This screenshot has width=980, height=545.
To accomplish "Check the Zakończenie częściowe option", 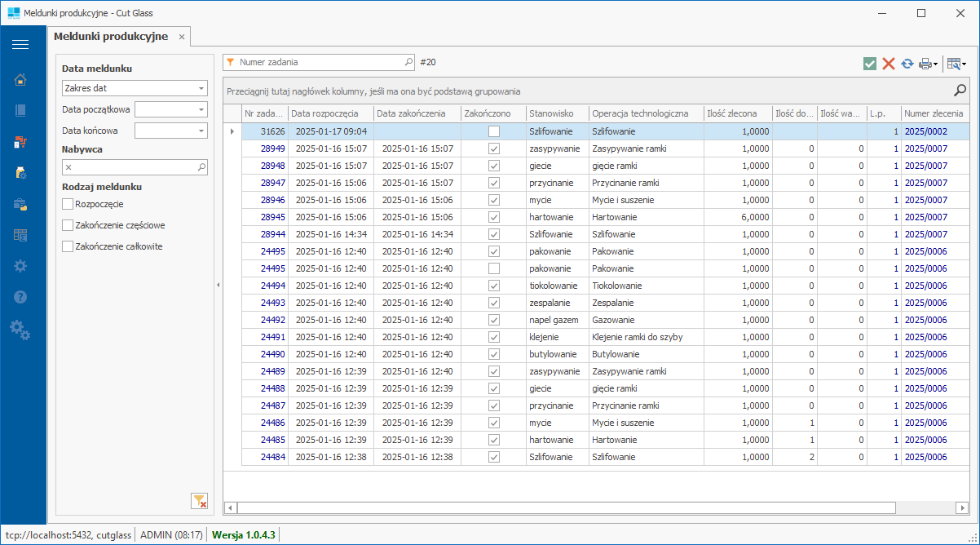I will click(x=68, y=225).
